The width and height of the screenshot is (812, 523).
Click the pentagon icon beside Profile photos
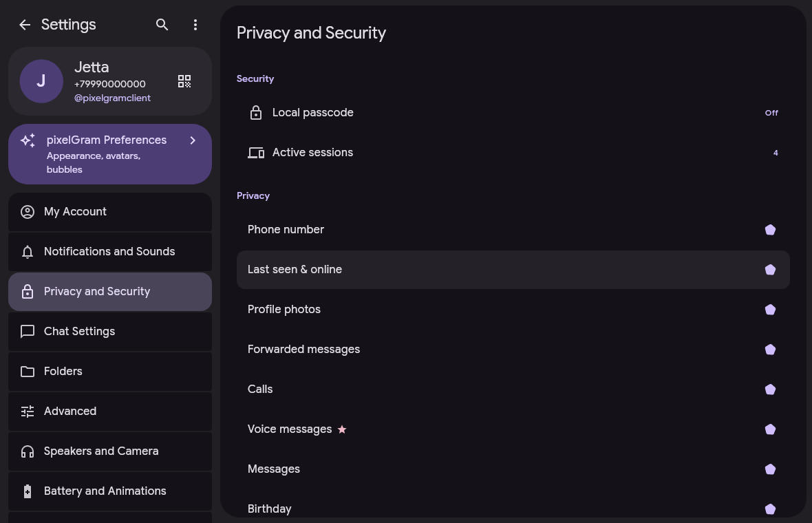770,310
